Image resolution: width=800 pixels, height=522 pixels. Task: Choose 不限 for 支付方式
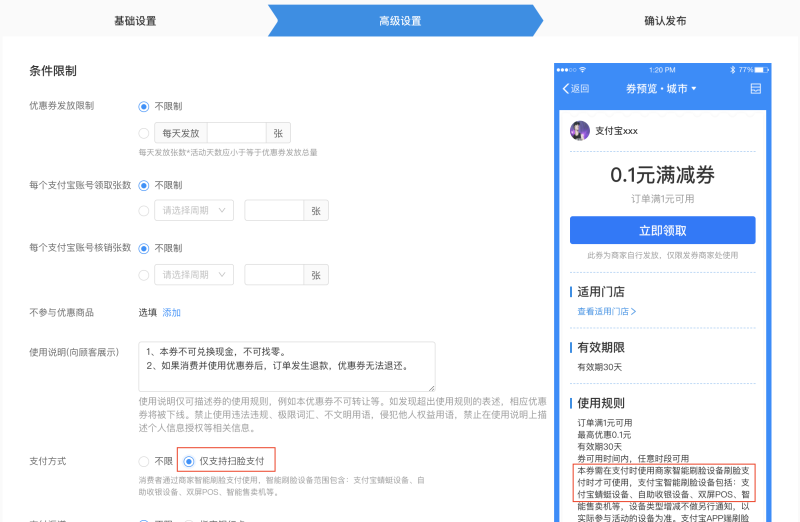144,461
